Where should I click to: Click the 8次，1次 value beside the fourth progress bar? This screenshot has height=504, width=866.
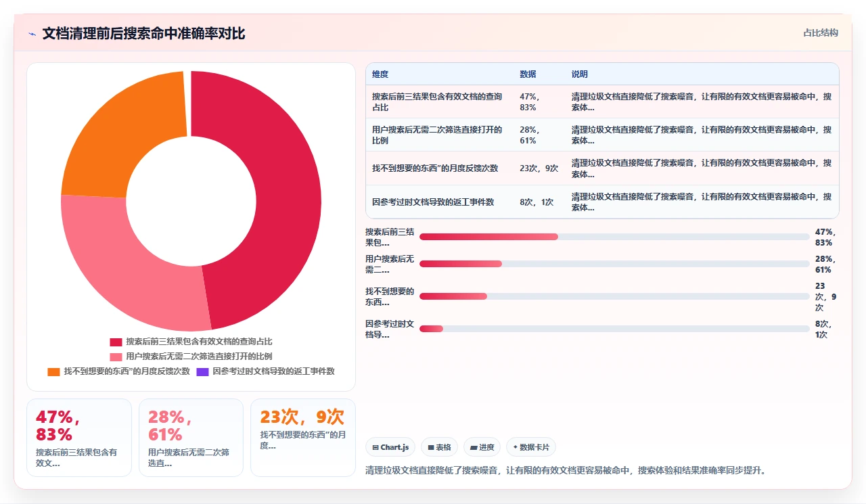[x=824, y=329]
